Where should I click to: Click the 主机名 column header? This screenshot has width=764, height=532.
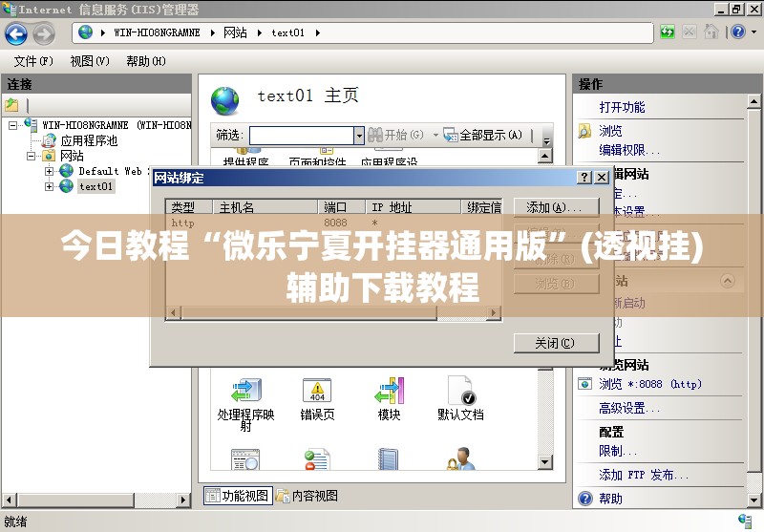tap(265, 207)
